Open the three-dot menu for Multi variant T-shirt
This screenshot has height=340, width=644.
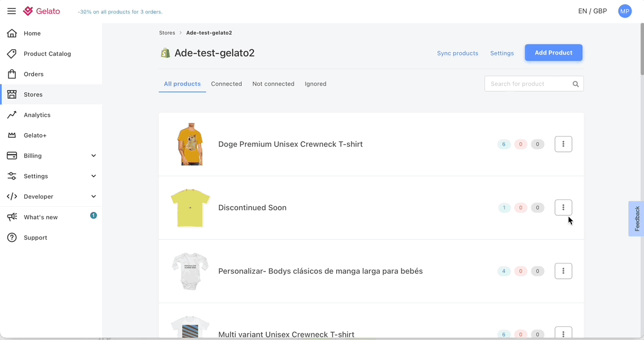563,333
